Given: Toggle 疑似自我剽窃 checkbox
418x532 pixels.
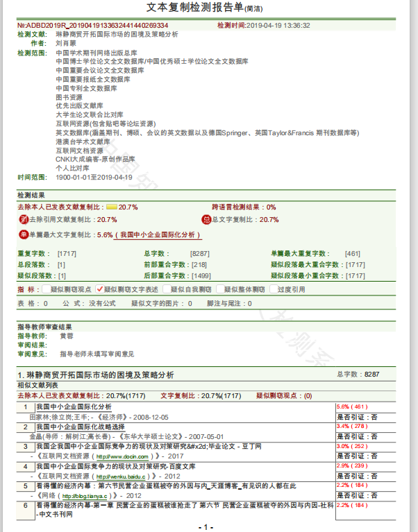Looking at the screenshot, I should [x=167, y=289].
